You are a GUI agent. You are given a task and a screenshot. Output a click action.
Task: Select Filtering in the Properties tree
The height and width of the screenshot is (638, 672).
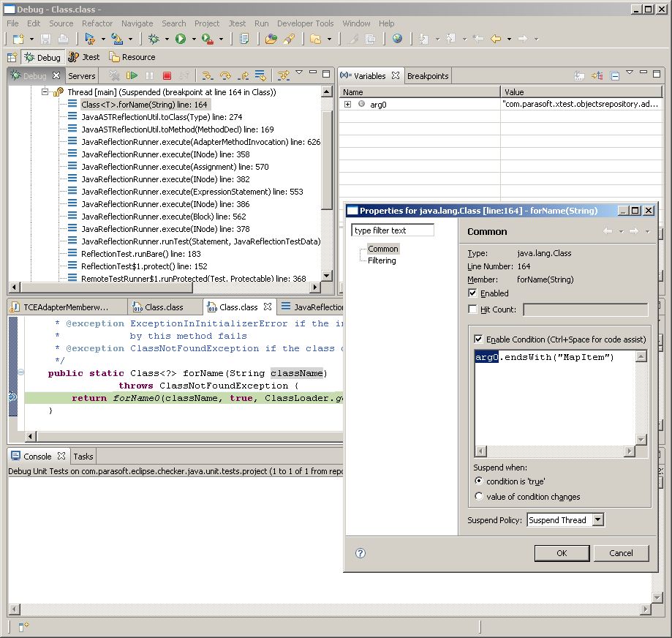click(x=382, y=260)
